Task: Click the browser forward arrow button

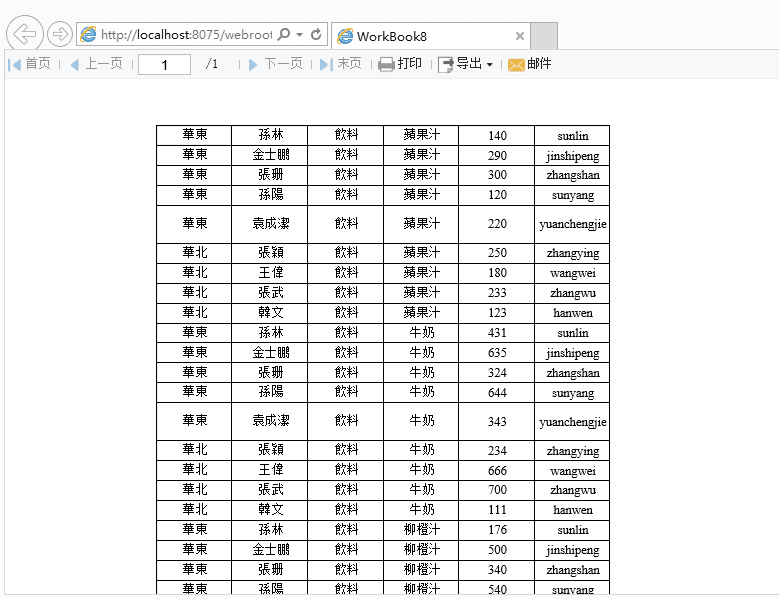Action: 60,34
